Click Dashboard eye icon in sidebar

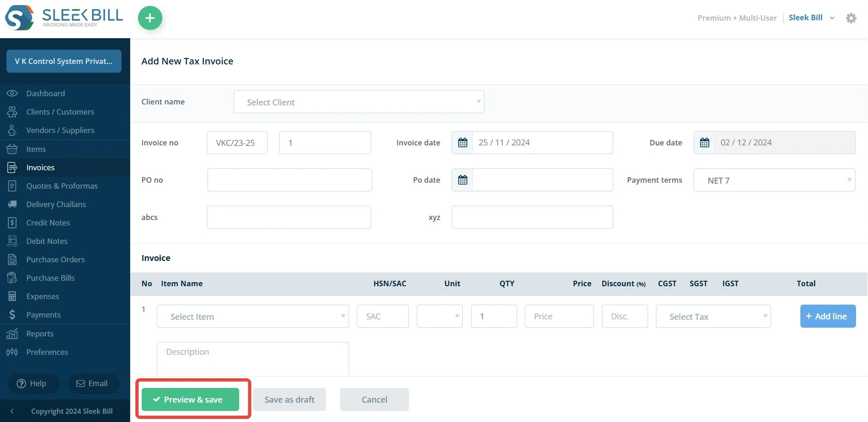12,93
